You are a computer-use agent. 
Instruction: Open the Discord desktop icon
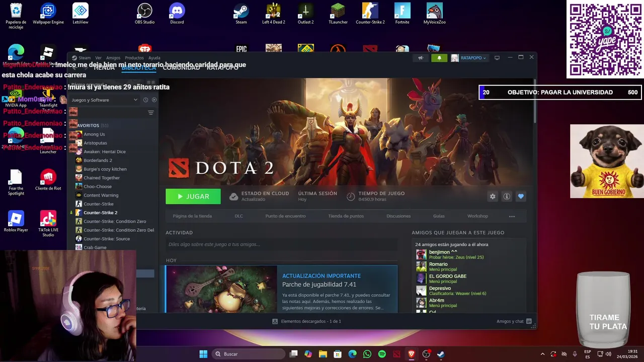tap(177, 14)
